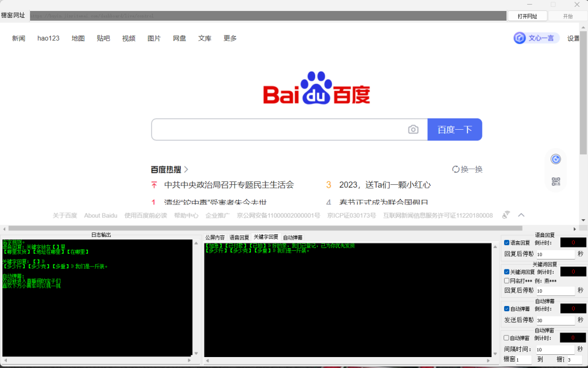Click the horizontal scrollbar below the browser view
588x368 pixels.
[287, 228]
